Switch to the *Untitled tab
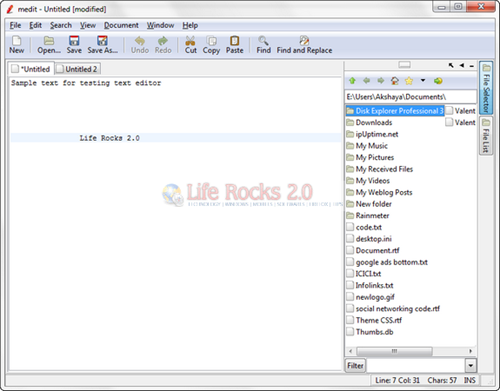 (31, 69)
